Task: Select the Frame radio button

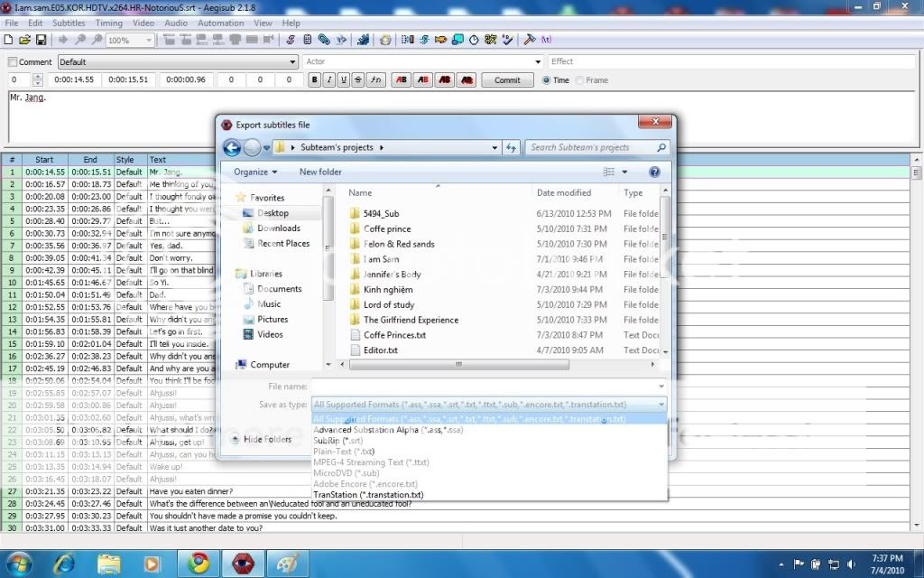Action: tap(580, 80)
